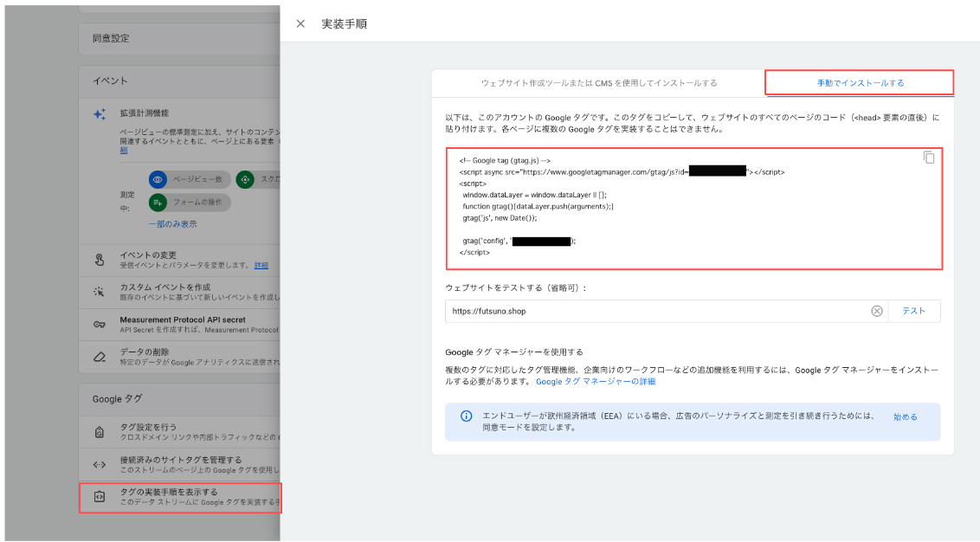Open Google タグ マネージャーの詳細 link
The height and width of the screenshot is (542, 980).
(x=595, y=381)
